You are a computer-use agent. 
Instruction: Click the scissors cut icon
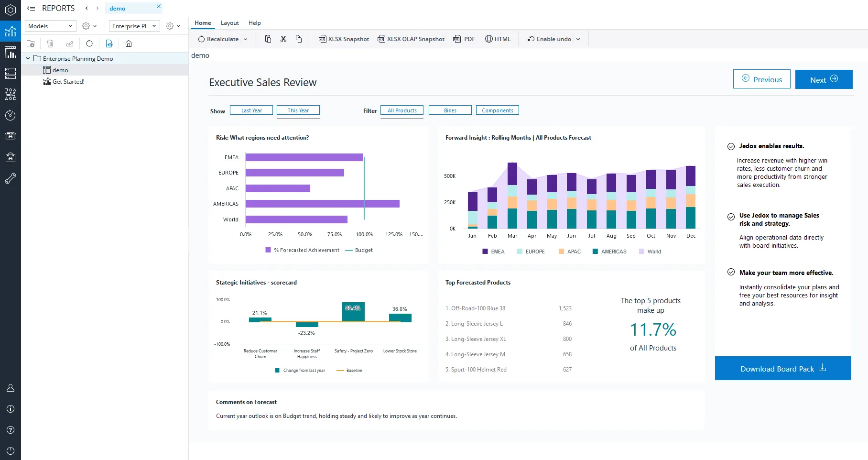tap(283, 39)
